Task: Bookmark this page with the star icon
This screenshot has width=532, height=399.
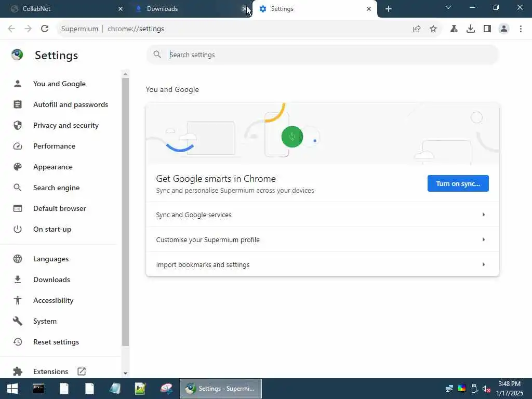Action: click(x=433, y=29)
